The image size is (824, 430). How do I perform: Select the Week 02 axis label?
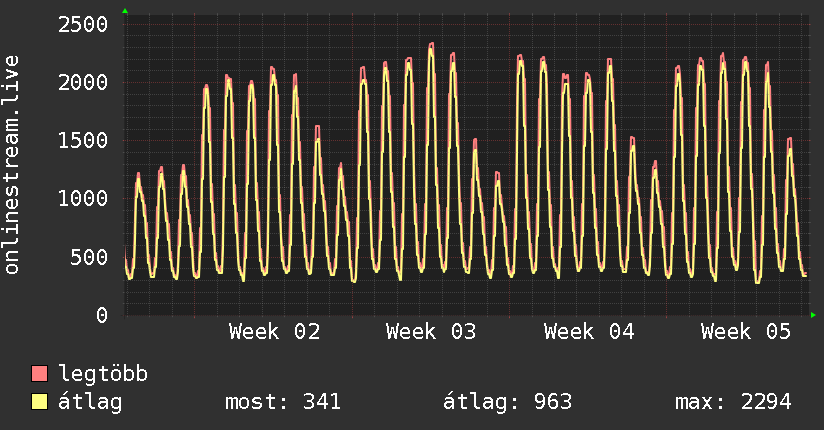pos(274,332)
